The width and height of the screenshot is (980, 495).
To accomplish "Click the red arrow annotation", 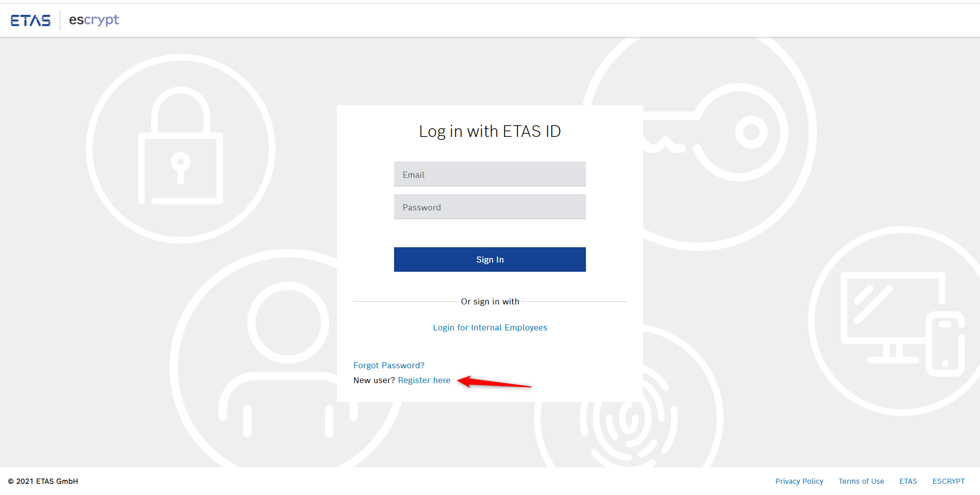I will click(x=494, y=382).
